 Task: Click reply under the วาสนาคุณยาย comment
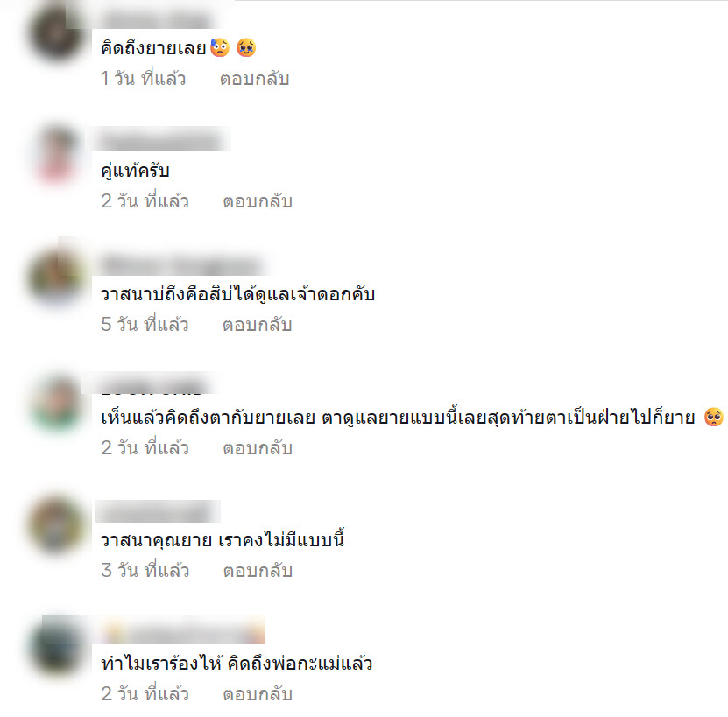pyautogui.click(x=258, y=571)
